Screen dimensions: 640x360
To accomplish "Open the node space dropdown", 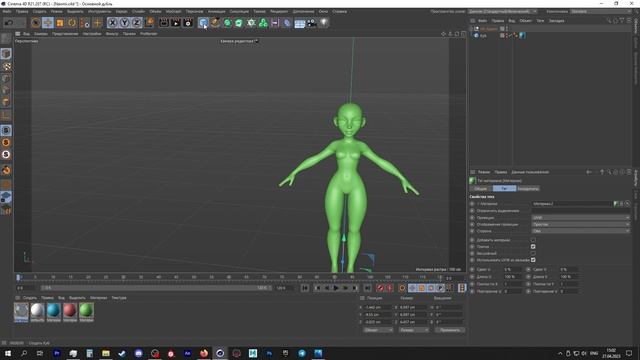I will click(502, 11).
